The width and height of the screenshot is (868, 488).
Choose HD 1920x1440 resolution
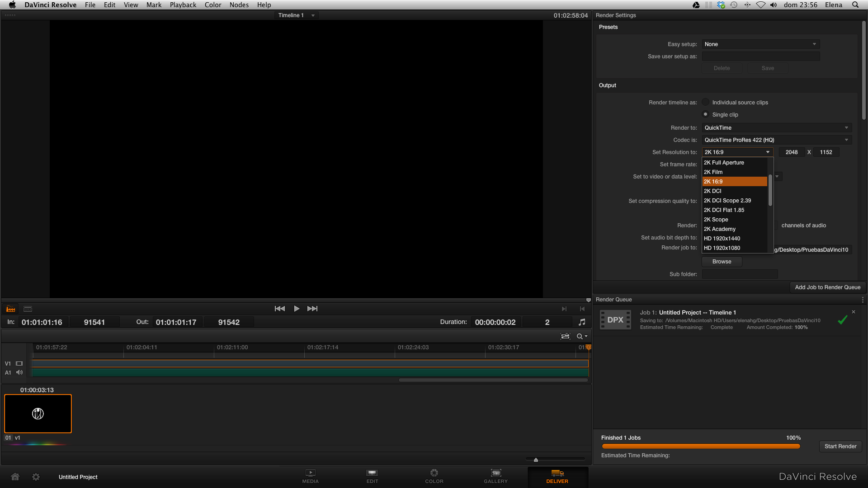[x=735, y=239]
